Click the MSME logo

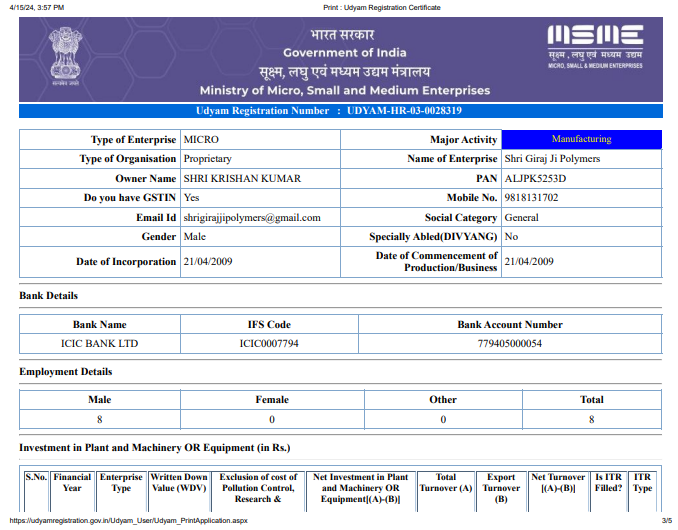pos(595,47)
